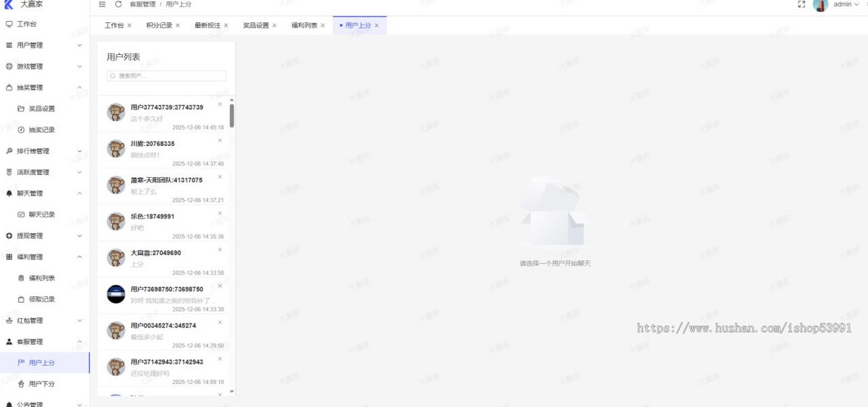
Task: Open chat with 蒲率-天阳团队:41317075
Action: pos(163,187)
